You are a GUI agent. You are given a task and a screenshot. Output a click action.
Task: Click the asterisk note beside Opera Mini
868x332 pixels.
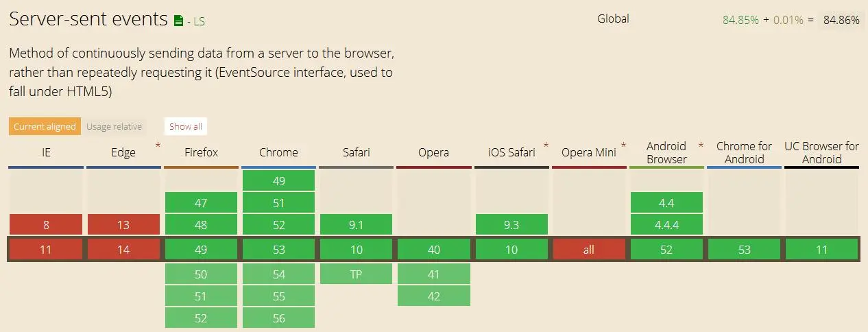point(623,145)
